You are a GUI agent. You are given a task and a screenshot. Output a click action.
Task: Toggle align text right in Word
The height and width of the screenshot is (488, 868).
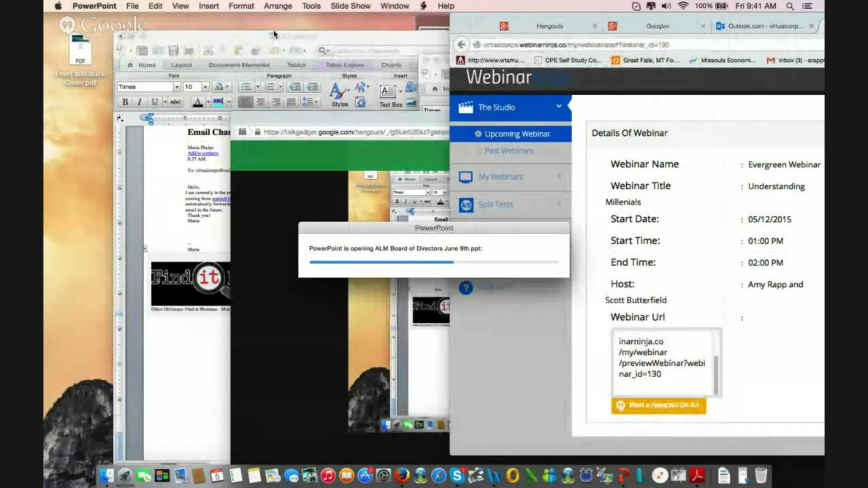tap(276, 102)
